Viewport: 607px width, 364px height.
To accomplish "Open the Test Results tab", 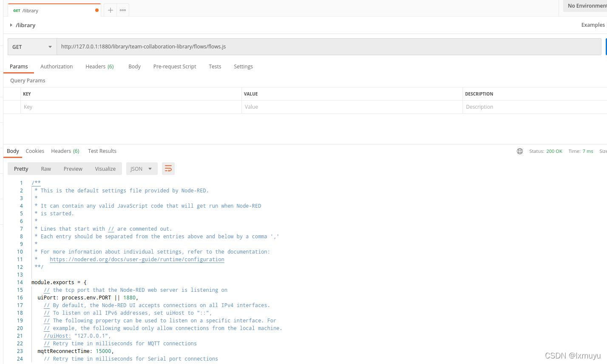I will click(102, 151).
